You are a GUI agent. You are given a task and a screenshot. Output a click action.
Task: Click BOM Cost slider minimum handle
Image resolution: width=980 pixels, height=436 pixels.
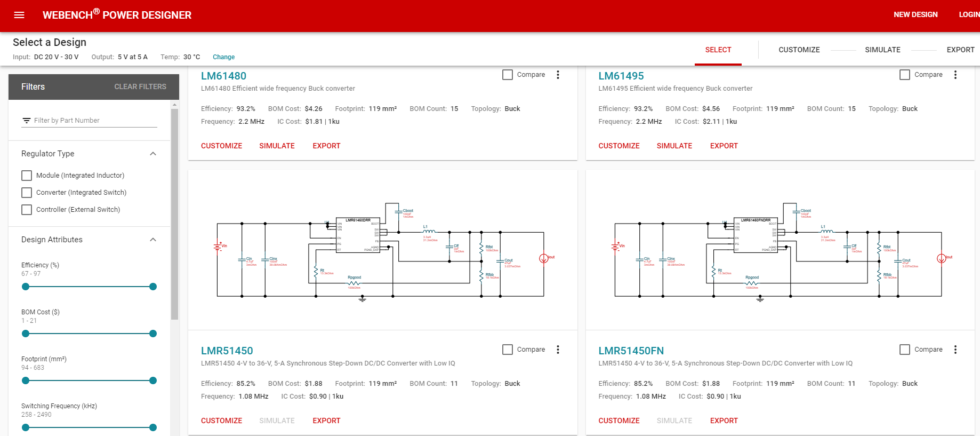point(26,334)
